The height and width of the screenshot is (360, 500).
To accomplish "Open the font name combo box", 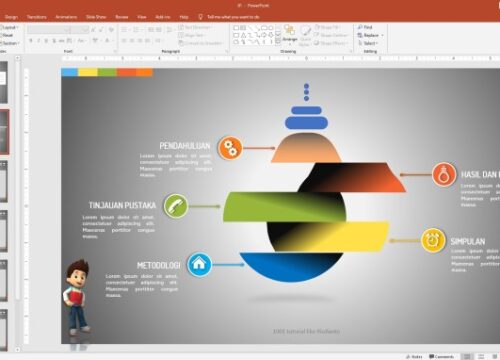I will [49, 30].
